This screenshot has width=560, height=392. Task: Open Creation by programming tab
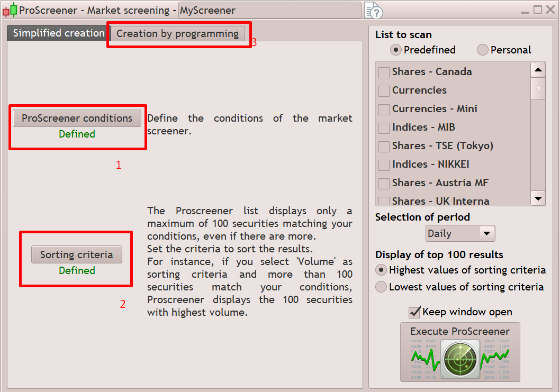click(x=177, y=34)
